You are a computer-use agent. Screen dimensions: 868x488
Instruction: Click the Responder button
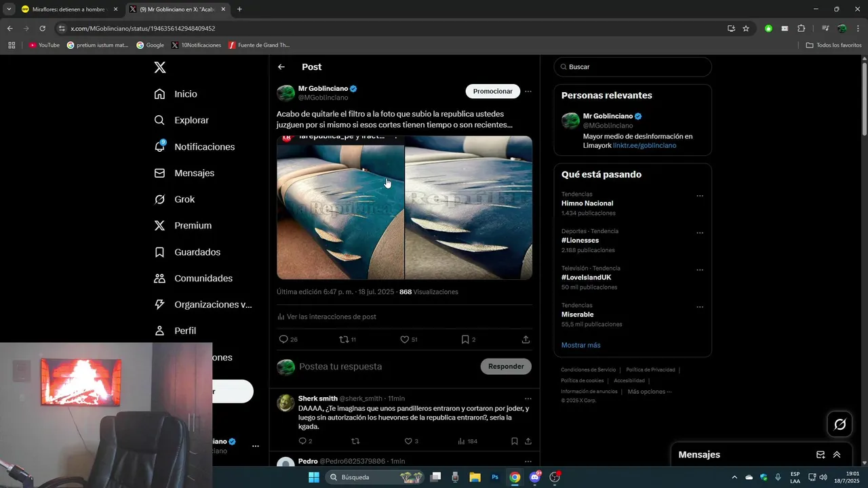[x=506, y=367]
